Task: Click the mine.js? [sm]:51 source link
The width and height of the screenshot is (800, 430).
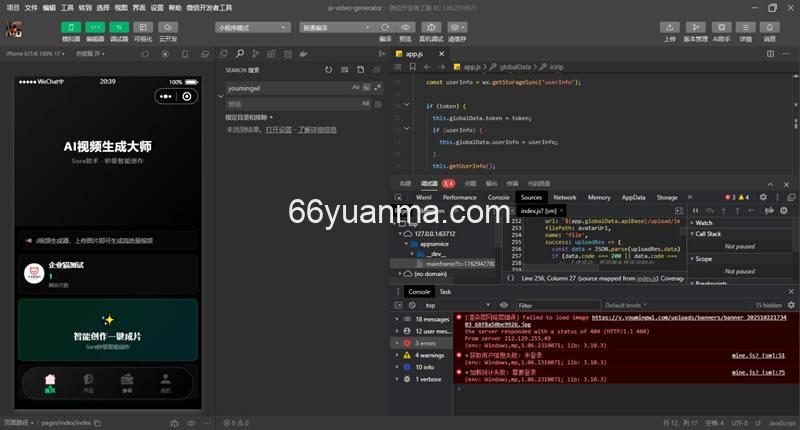Action: coord(758,355)
